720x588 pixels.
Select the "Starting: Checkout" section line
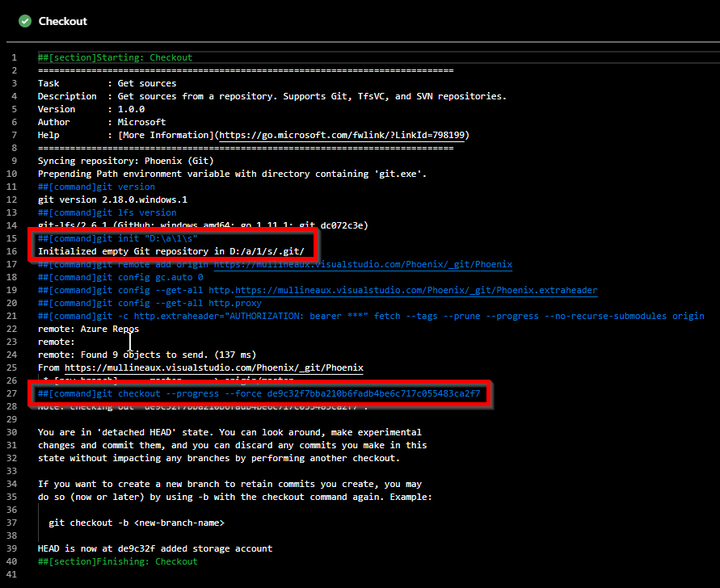click(x=115, y=57)
